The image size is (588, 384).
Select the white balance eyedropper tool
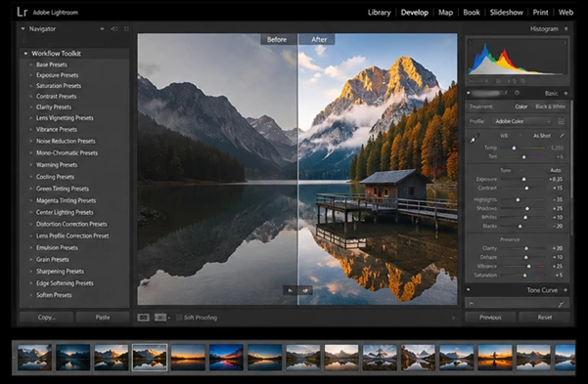[475, 139]
